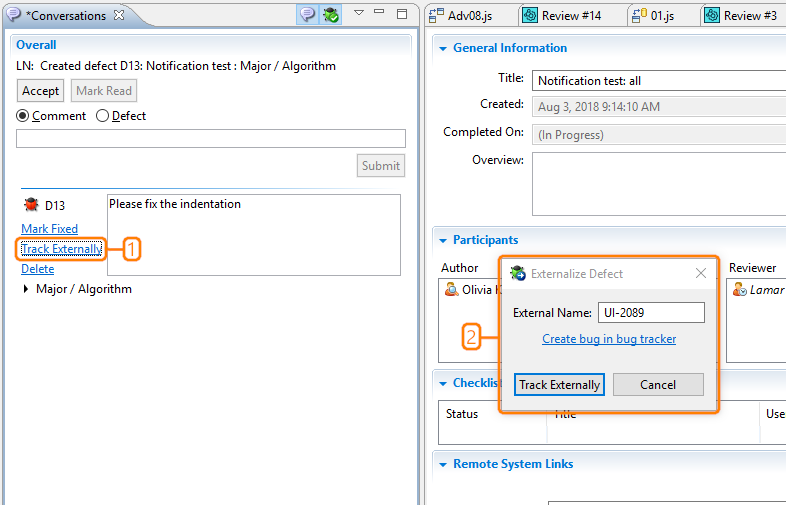
Task: Close the Conversations view tab
Action: [x=119, y=15]
